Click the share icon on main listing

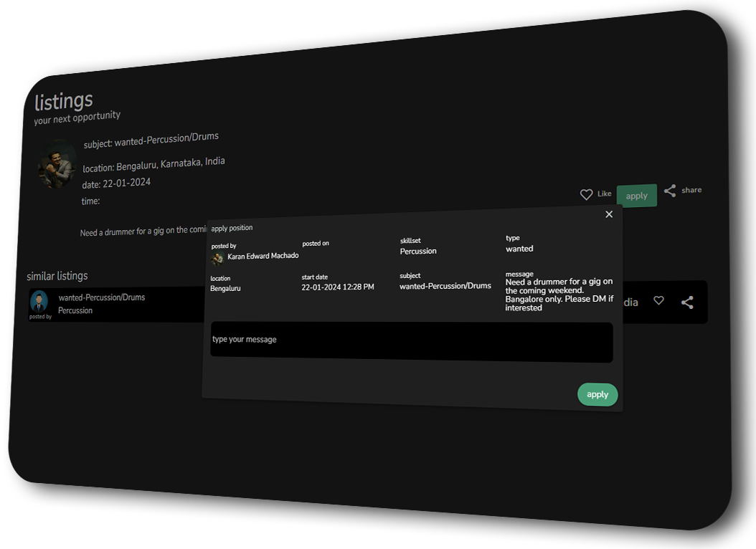click(670, 191)
